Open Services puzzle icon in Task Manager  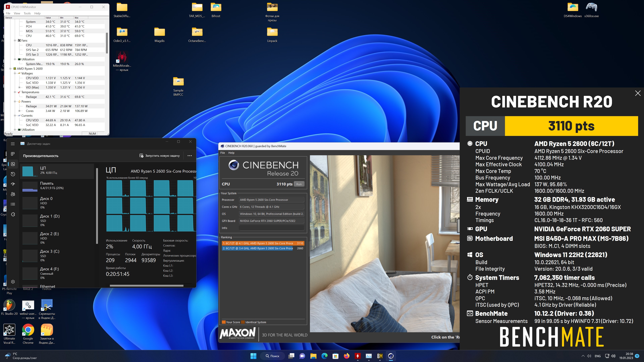coord(13,214)
